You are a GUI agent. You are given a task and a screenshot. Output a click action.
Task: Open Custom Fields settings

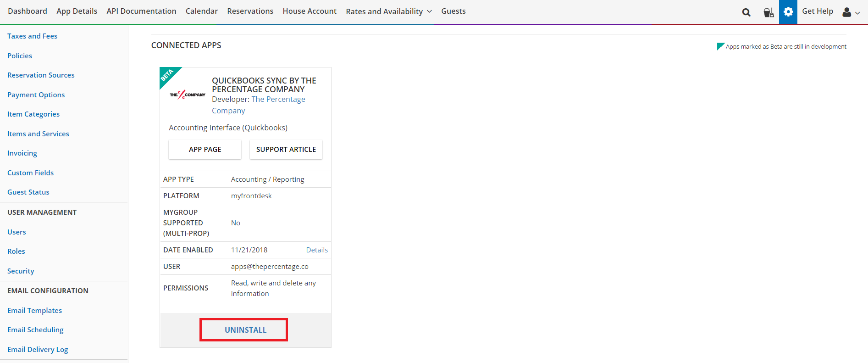click(x=30, y=173)
